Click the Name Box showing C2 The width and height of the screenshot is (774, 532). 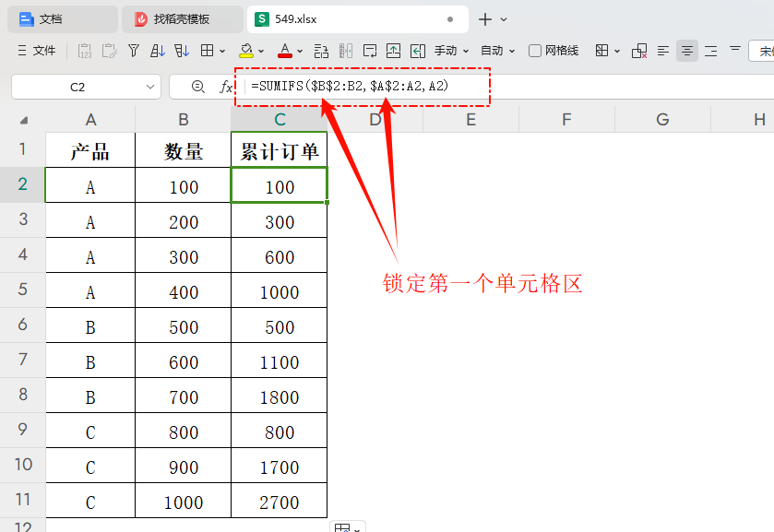pos(86,87)
